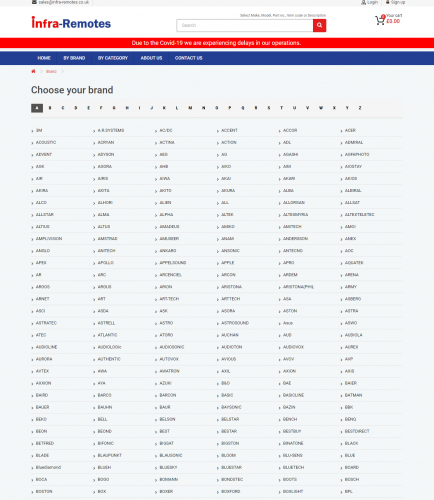The height and width of the screenshot is (500, 434).
Task: Open the BY BRAND menu
Action: coord(74,58)
